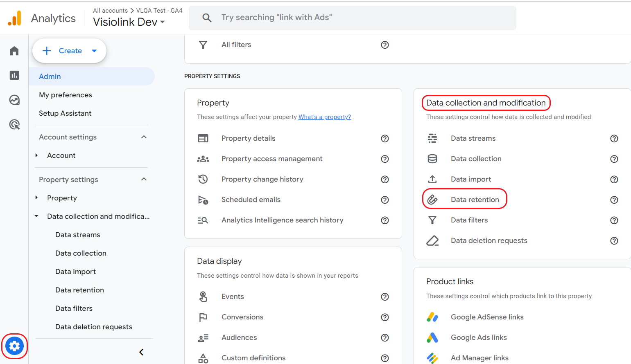Image resolution: width=631 pixels, height=364 pixels.
Task: Open help for Analytics Intelligence search history
Action: (x=385, y=220)
